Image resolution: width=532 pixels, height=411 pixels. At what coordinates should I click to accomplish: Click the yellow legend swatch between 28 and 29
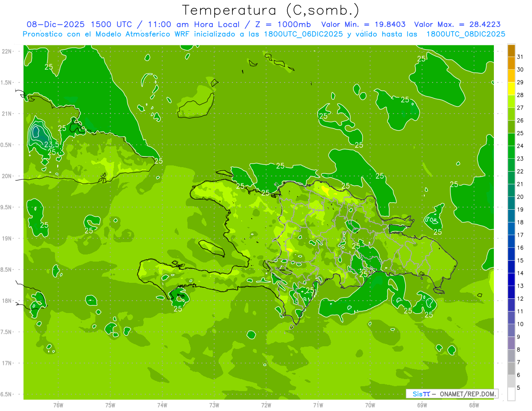point(511,89)
